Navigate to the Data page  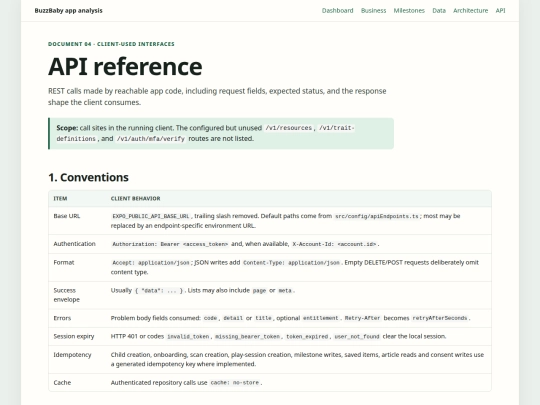[x=439, y=11]
